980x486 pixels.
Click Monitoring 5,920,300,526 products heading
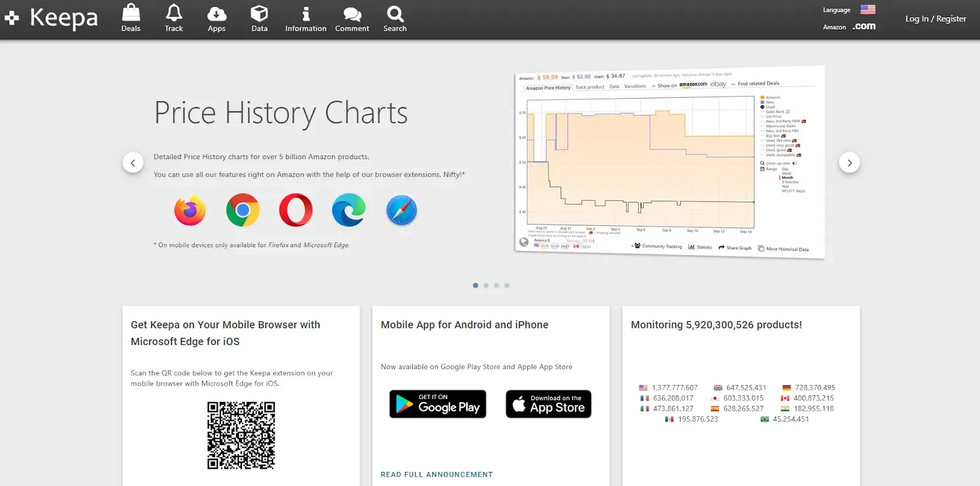(716, 325)
